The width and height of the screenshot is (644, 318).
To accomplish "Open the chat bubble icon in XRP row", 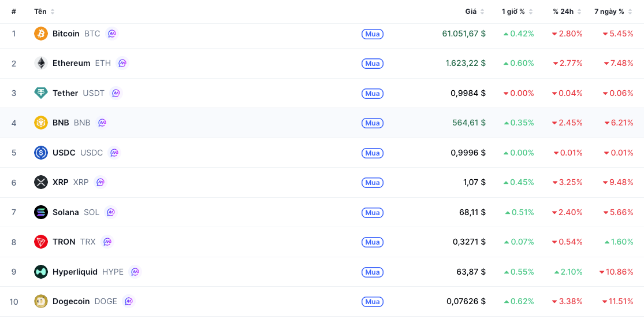I will point(100,182).
